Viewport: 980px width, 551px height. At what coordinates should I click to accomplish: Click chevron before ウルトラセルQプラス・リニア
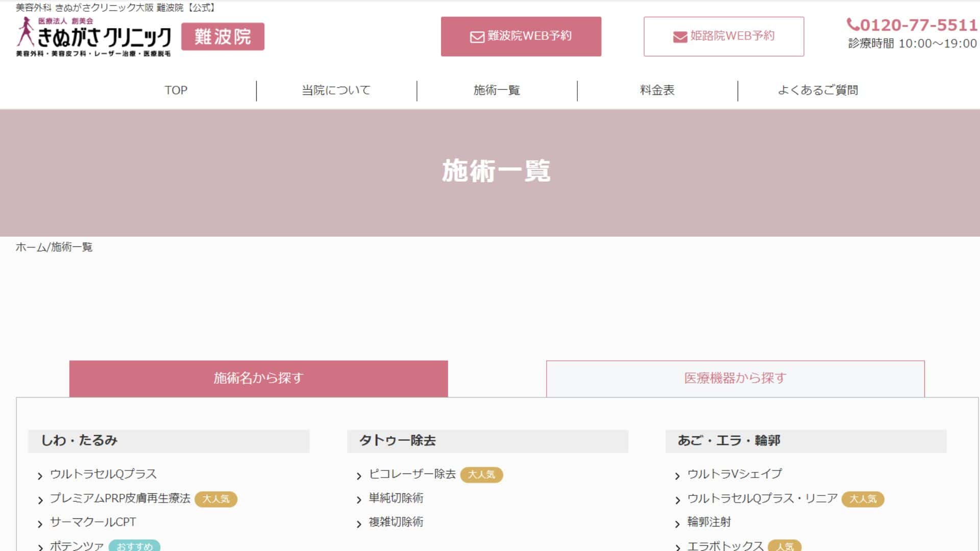(677, 500)
